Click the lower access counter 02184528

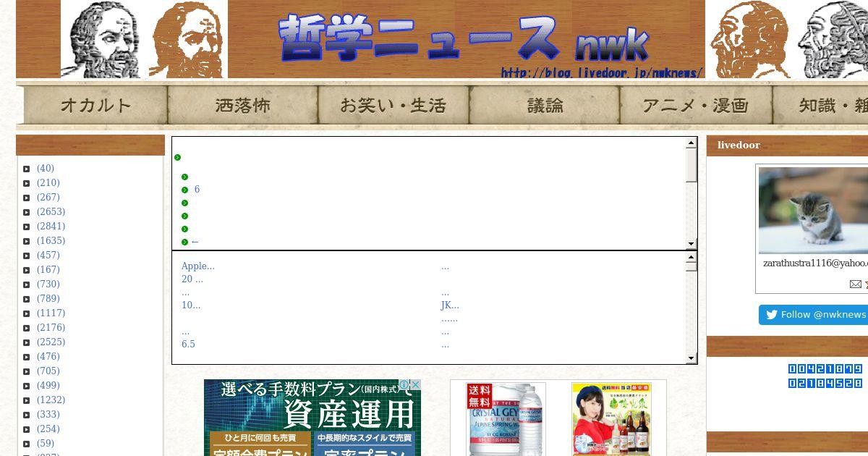[x=825, y=384]
